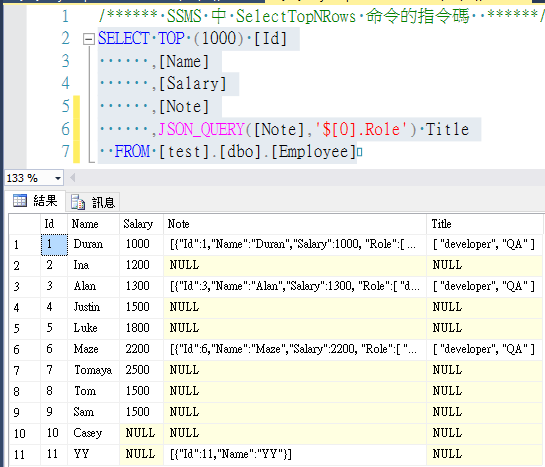
Task: Click the Tomaya name cell
Action: tap(93, 370)
